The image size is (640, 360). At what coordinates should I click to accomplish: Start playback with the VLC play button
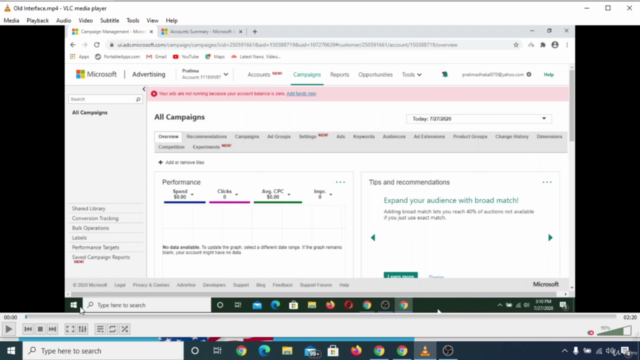(8, 329)
